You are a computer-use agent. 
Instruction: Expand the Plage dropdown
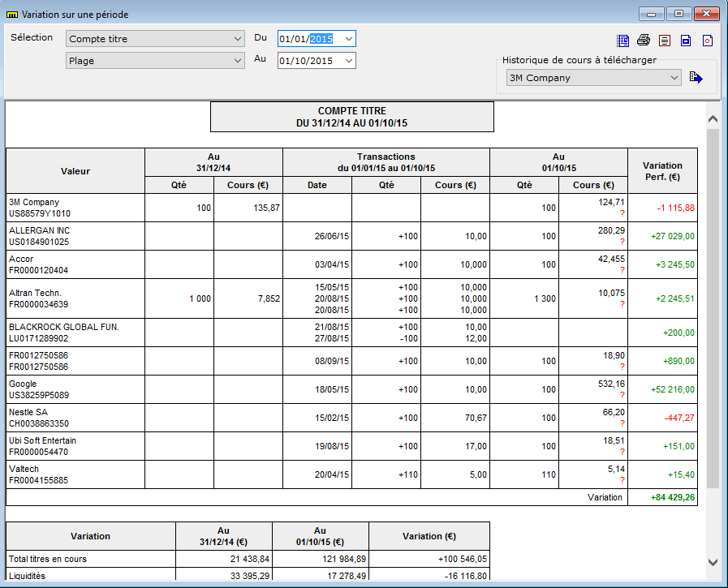(155, 61)
